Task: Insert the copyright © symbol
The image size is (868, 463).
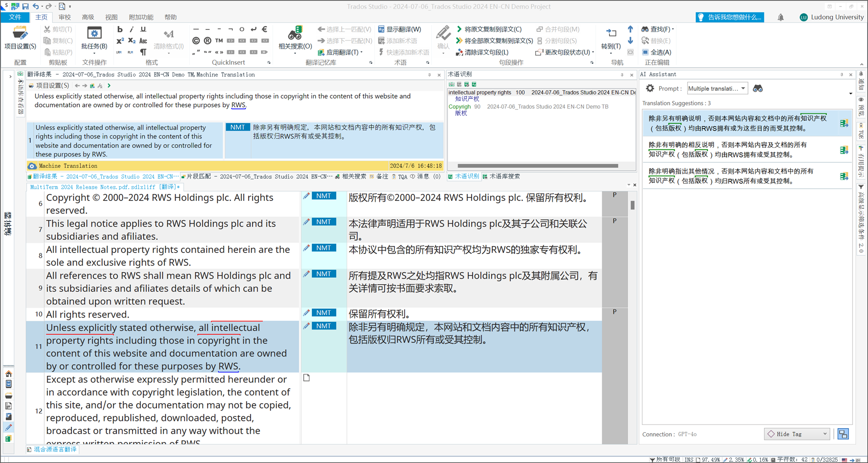Action: pyautogui.click(x=196, y=41)
